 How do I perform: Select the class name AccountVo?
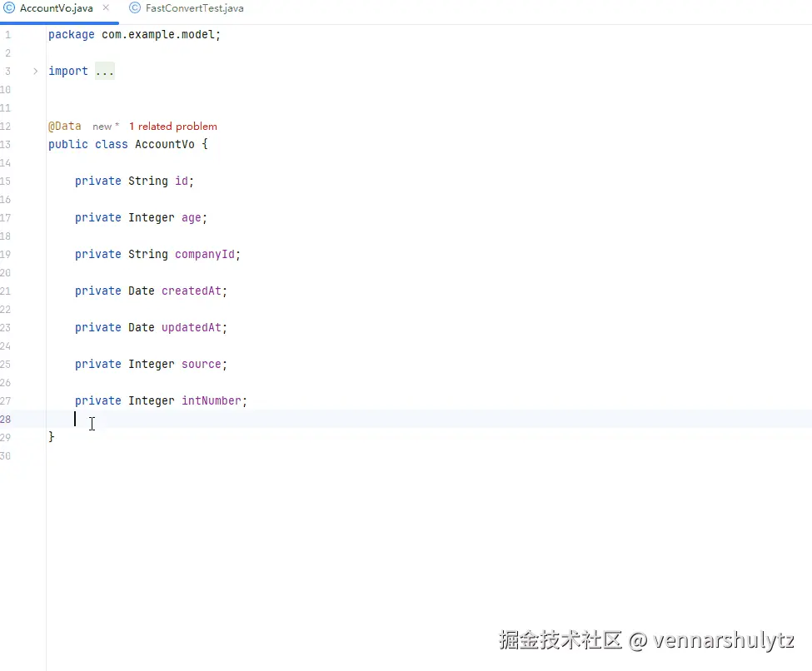pos(165,144)
